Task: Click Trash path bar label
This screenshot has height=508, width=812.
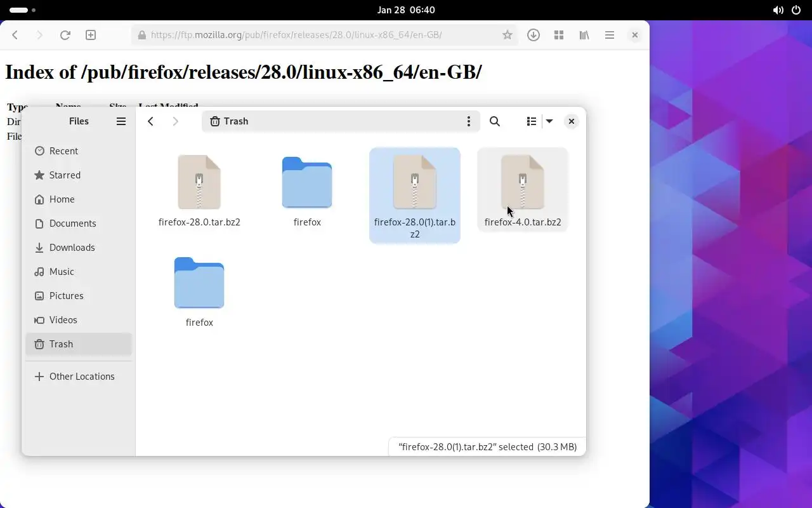Action: [236, 121]
